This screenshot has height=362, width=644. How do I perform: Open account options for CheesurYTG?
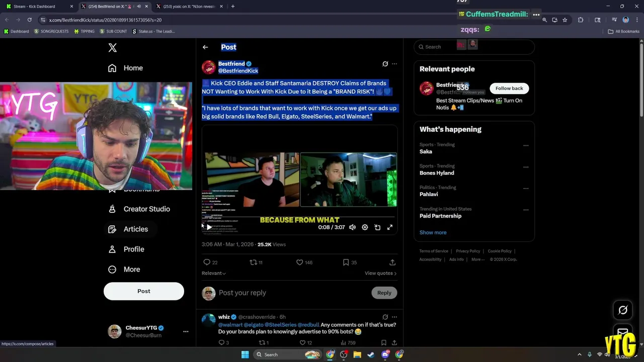(186, 331)
